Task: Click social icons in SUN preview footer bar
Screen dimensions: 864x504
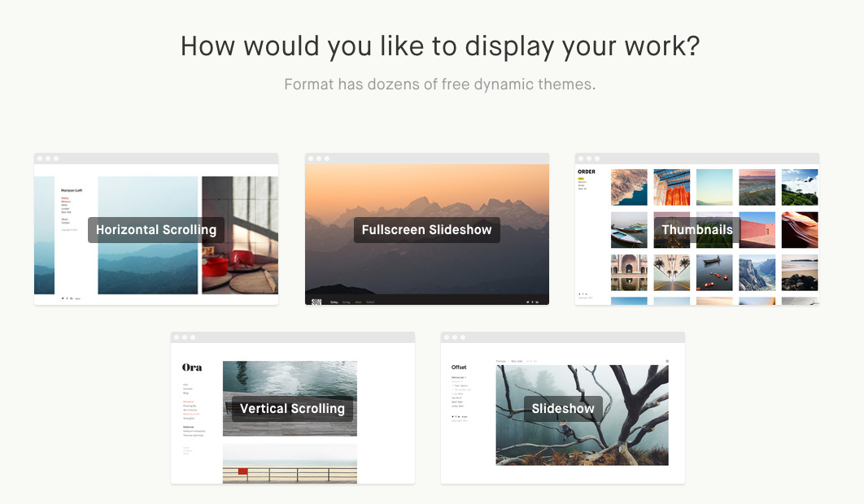Action: click(532, 302)
